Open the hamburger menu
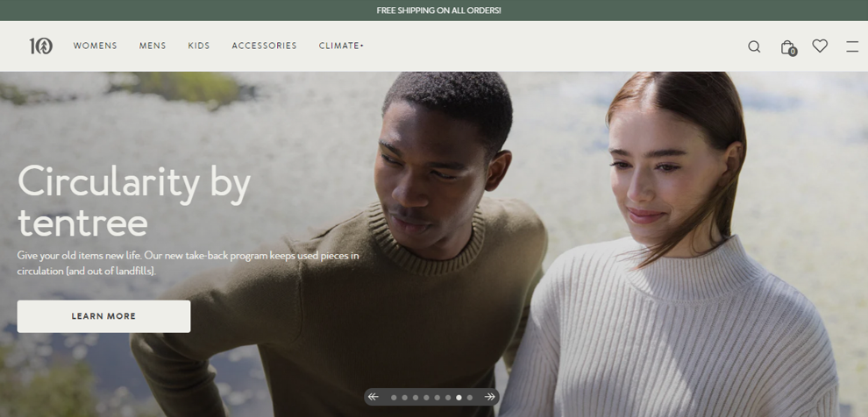 point(852,46)
